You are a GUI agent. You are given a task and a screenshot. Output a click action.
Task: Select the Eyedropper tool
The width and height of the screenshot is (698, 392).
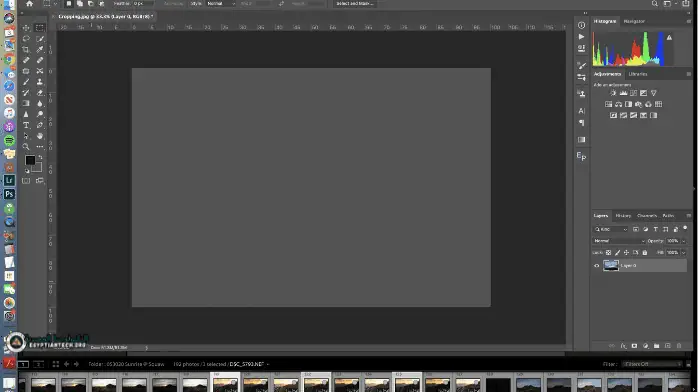click(x=40, y=49)
